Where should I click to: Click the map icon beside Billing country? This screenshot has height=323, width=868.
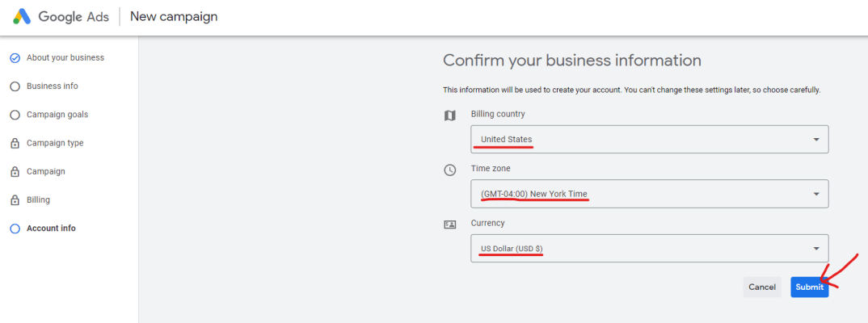450,115
